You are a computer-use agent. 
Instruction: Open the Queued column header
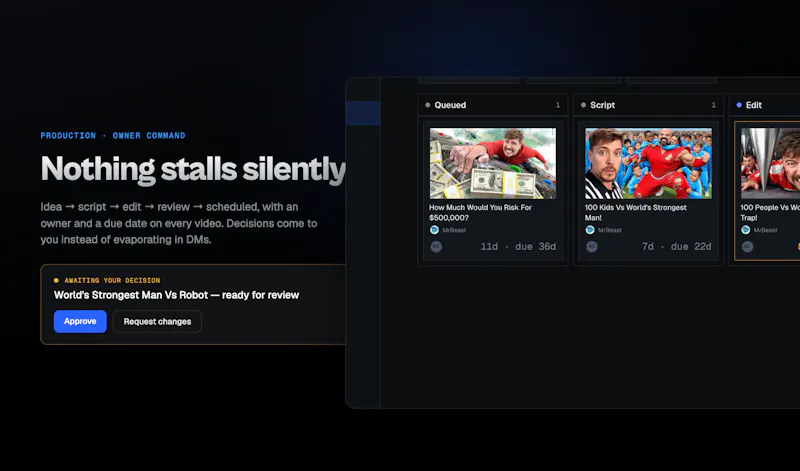pos(492,105)
